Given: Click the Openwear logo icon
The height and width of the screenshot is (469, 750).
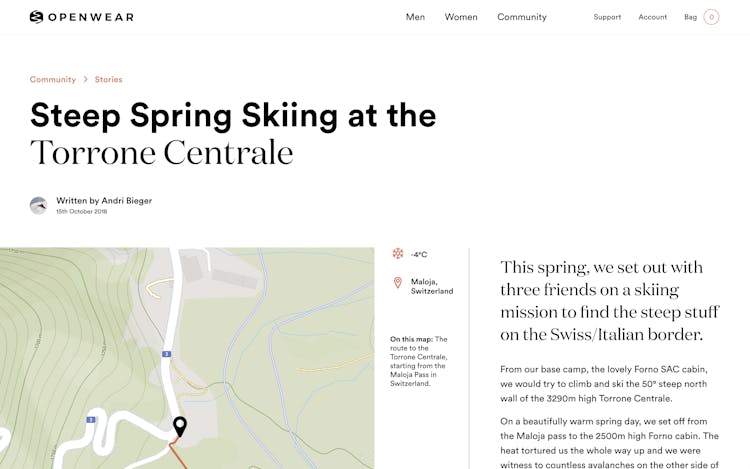Looking at the screenshot, I should [36, 17].
